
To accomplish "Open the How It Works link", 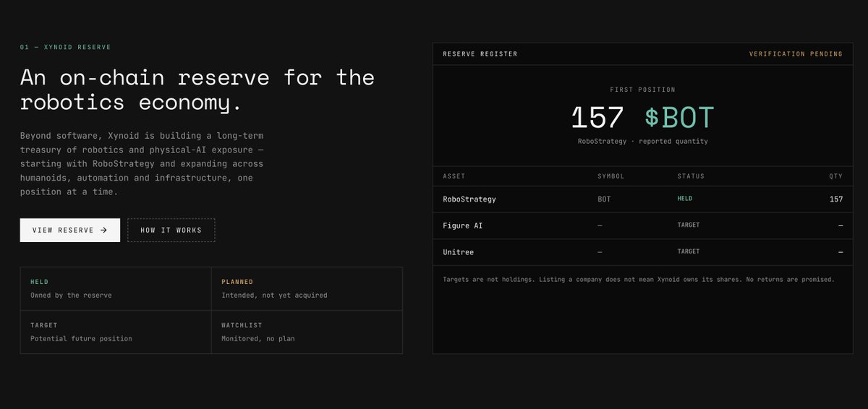I will (171, 230).
